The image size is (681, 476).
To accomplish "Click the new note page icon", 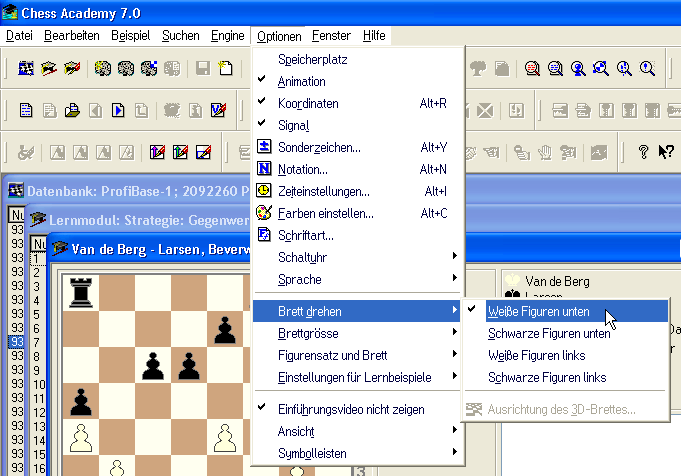I will tap(226, 68).
